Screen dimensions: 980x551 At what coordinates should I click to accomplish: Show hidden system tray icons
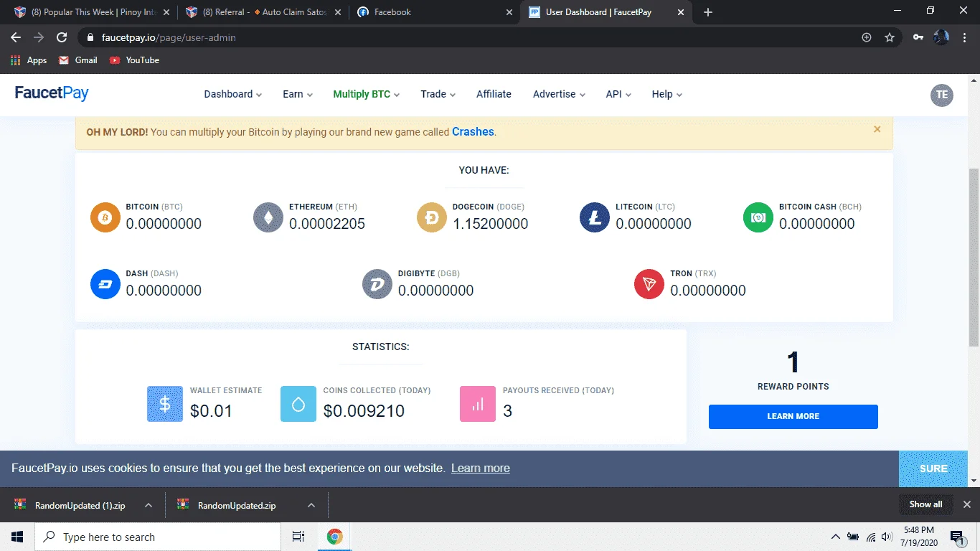coord(835,537)
